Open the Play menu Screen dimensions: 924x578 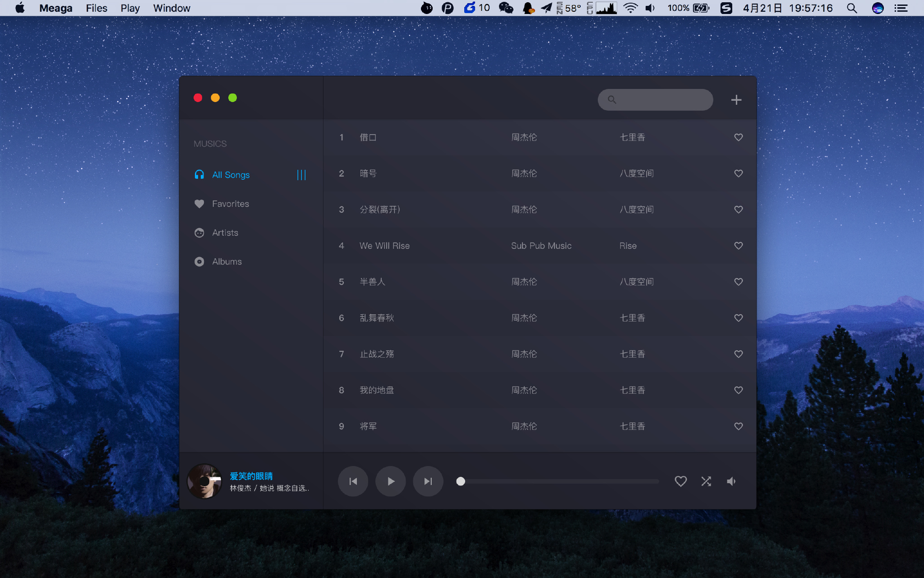[x=130, y=8]
